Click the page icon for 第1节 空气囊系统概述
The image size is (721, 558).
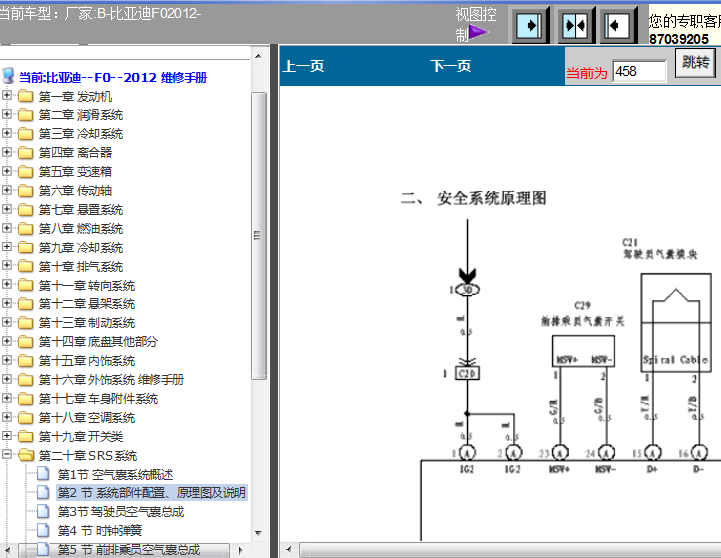point(43,473)
